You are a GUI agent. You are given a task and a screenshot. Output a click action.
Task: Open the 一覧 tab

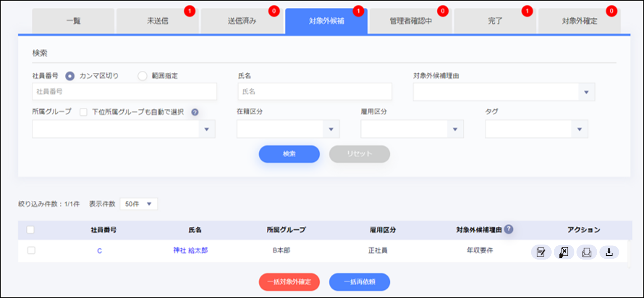click(x=73, y=21)
